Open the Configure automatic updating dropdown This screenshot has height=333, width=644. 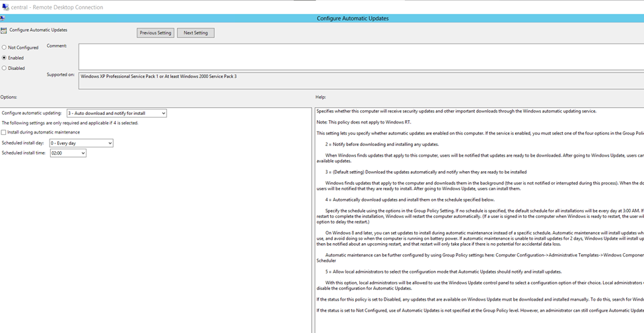pyautogui.click(x=116, y=114)
